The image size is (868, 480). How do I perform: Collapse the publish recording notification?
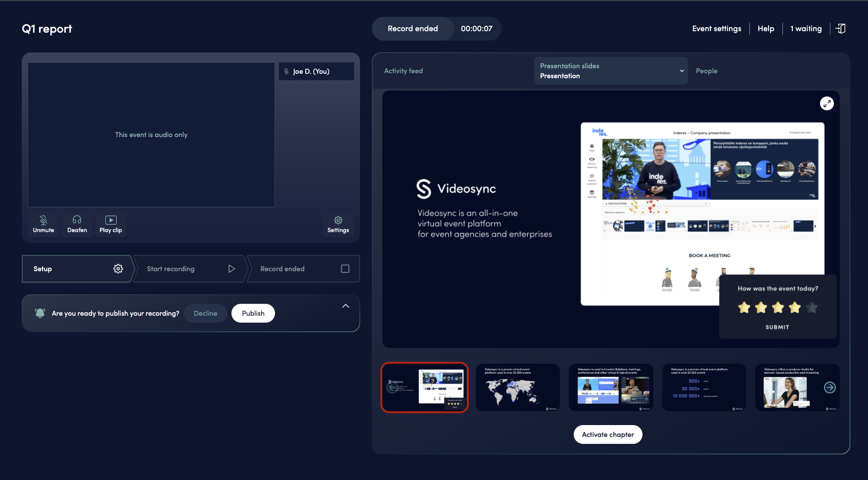click(x=346, y=306)
